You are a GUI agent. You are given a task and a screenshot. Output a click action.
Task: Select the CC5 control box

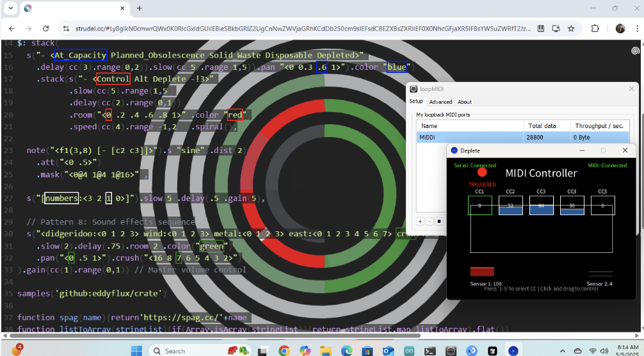pyautogui.click(x=602, y=206)
